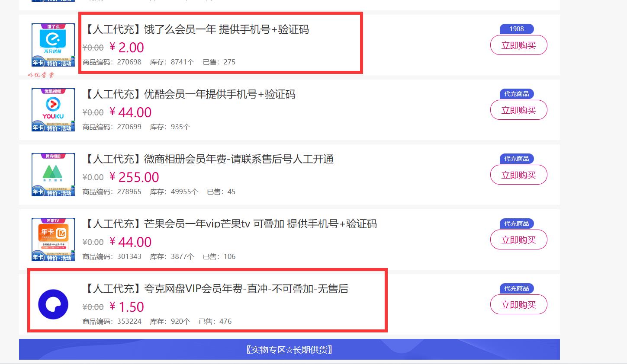Screen dimensions: 627x364
Task: Open the 饿了么会员一年 product title
Action: point(196,29)
